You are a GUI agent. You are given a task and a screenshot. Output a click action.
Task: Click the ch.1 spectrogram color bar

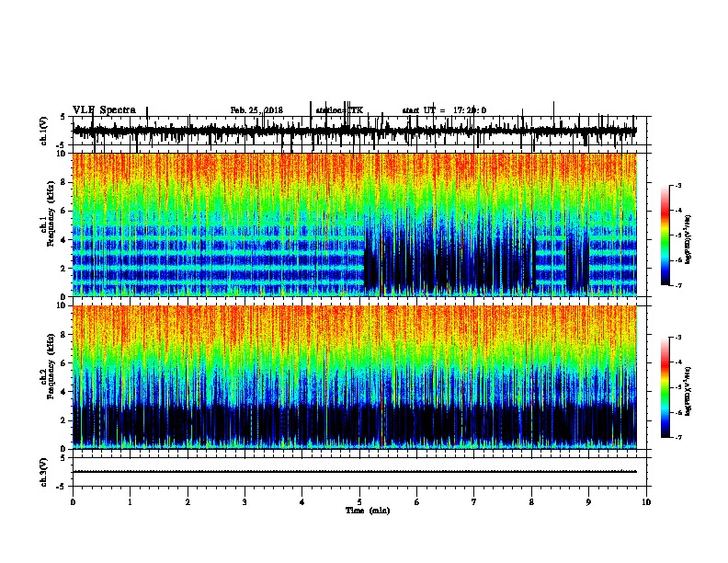click(665, 236)
